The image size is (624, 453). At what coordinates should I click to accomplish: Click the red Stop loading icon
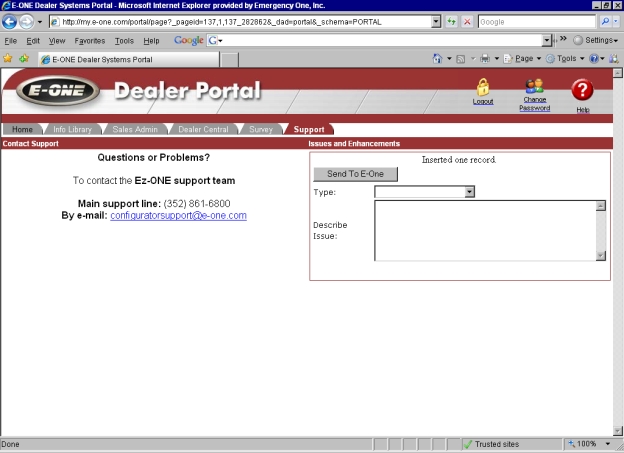467,22
